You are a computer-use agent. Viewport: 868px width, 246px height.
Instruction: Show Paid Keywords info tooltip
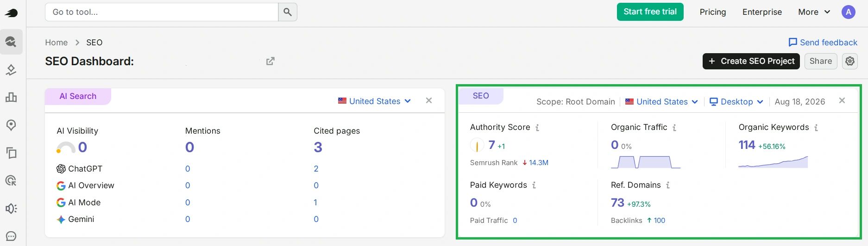pyautogui.click(x=534, y=185)
